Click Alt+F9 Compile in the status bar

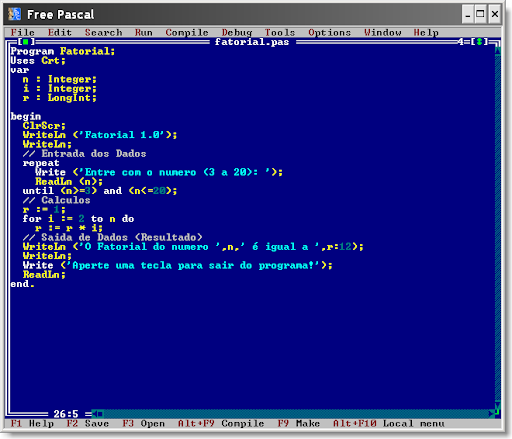click(x=221, y=423)
